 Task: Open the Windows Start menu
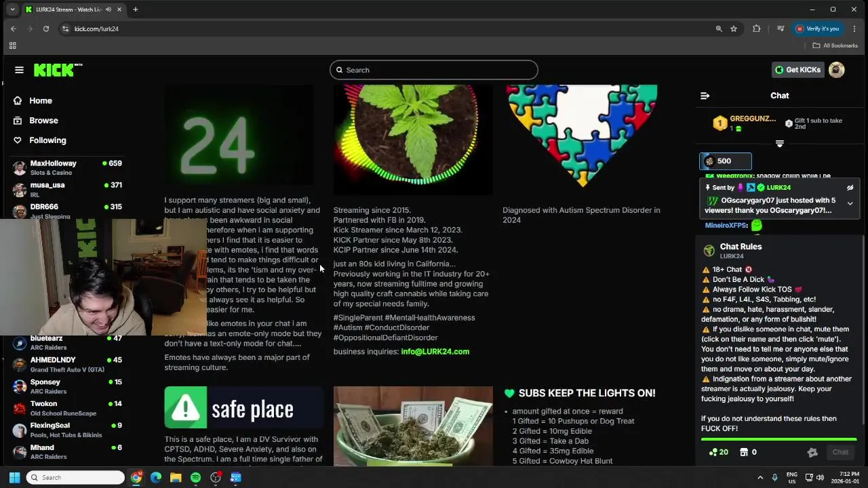[14, 478]
